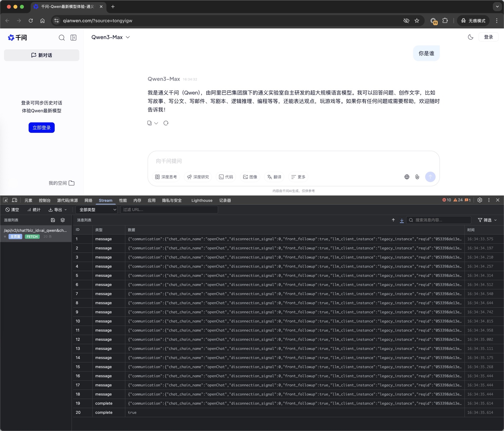Select the /api/v2/chat connection entry

(36, 233)
